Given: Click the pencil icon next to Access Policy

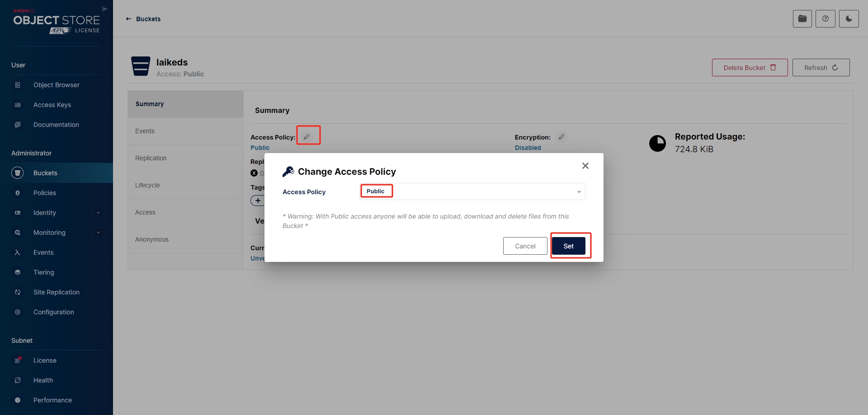Looking at the screenshot, I should tap(307, 137).
